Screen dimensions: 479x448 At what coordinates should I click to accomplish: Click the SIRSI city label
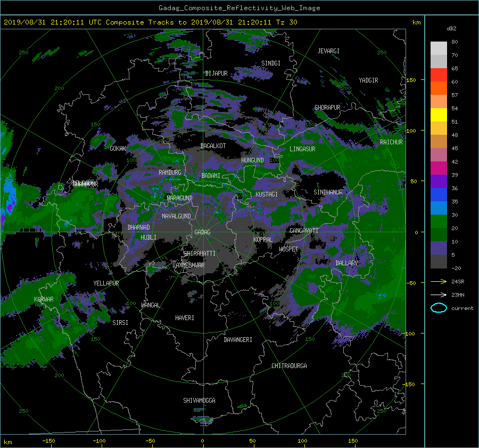(x=120, y=323)
